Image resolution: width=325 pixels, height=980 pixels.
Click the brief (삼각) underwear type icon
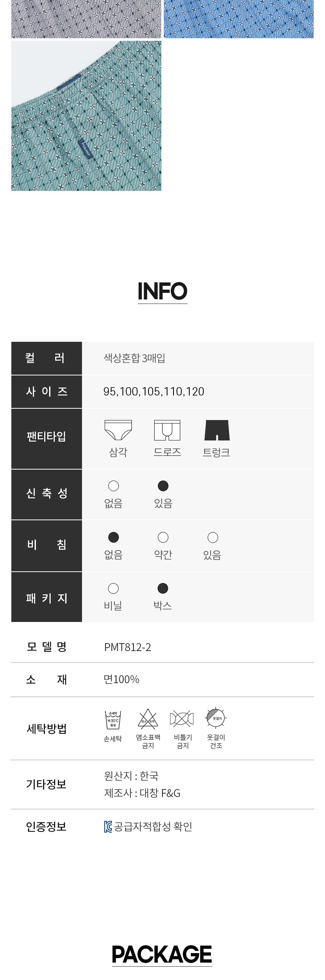pyautogui.click(x=118, y=430)
